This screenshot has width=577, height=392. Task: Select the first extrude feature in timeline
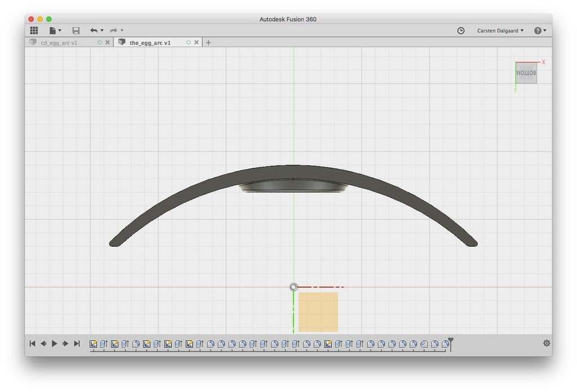coord(104,344)
